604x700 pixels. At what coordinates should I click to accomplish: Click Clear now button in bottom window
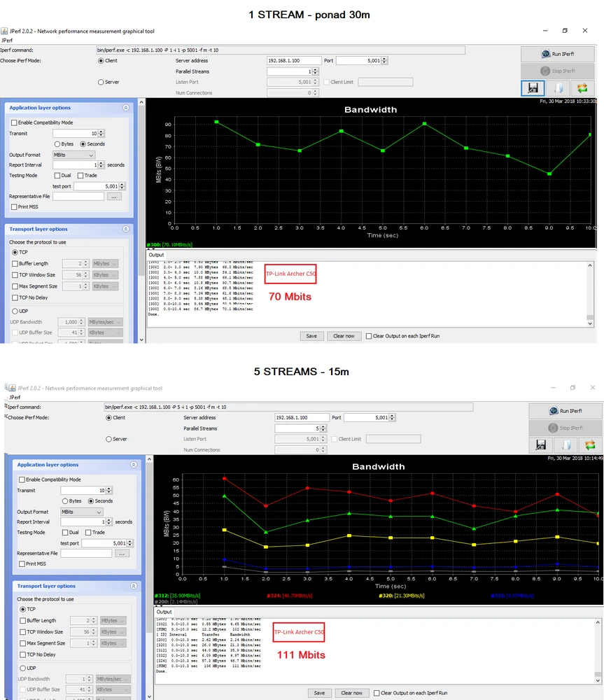pos(351,693)
